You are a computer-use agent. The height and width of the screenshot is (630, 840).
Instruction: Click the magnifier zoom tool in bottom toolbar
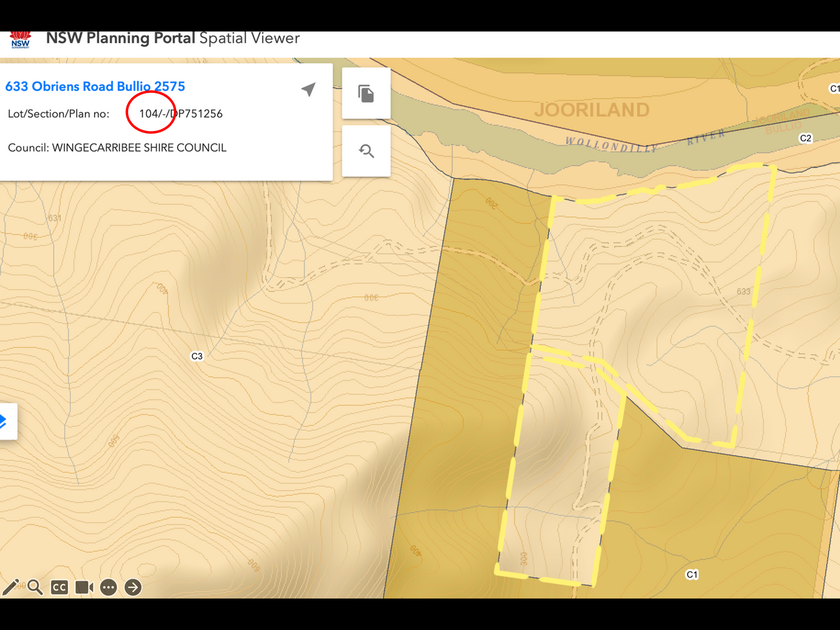(x=35, y=587)
